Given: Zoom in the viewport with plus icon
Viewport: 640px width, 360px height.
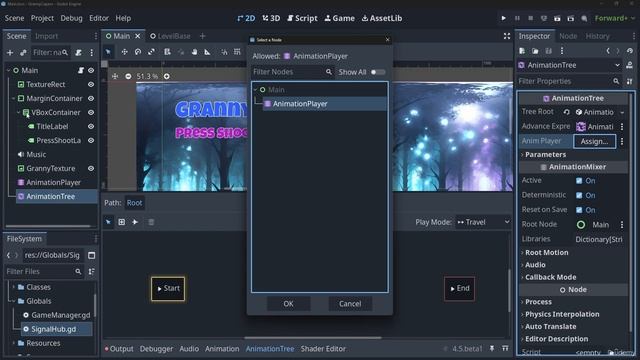Looking at the screenshot, I should click(x=167, y=76).
